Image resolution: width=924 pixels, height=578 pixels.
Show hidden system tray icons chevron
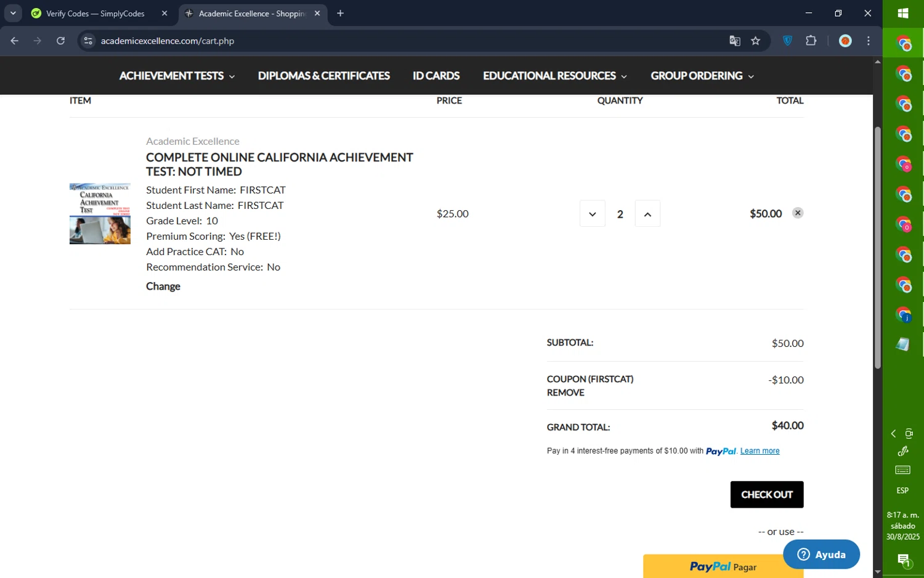click(893, 434)
